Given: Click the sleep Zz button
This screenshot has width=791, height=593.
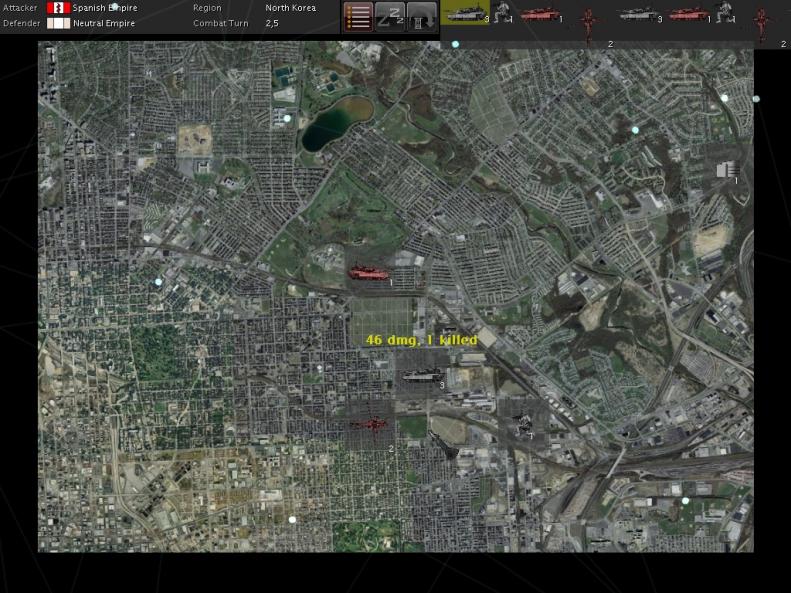Looking at the screenshot, I should [x=390, y=16].
